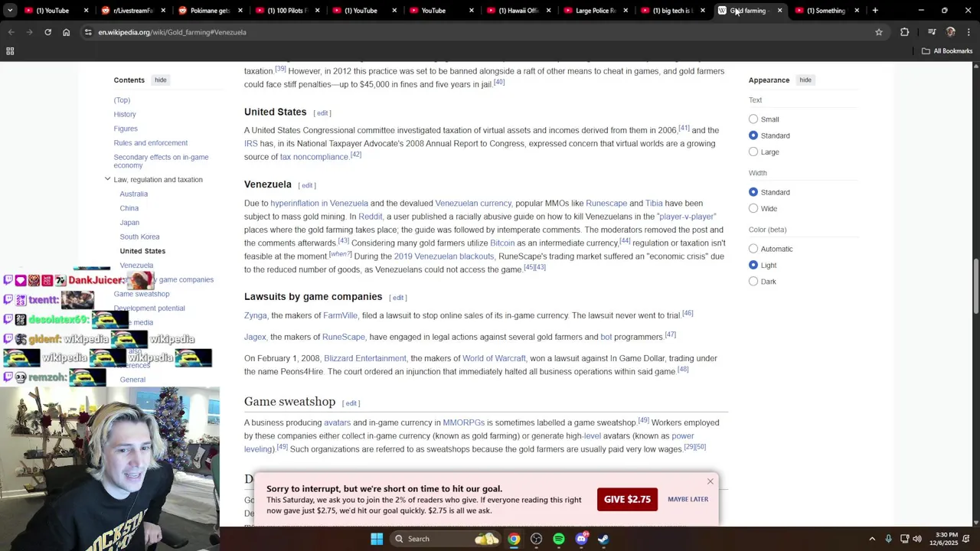
Task: Go back using the browser back arrow
Action: (x=11, y=32)
